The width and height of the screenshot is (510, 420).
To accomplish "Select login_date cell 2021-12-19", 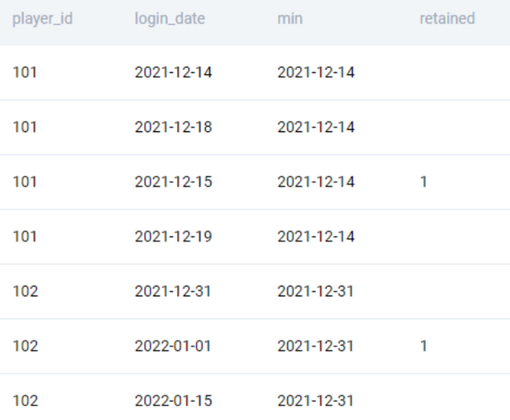I will pos(173,236).
